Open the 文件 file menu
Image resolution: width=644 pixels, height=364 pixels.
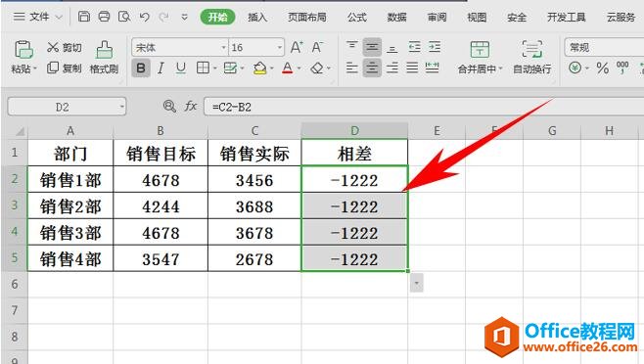pyautogui.click(x=37, y=17)
